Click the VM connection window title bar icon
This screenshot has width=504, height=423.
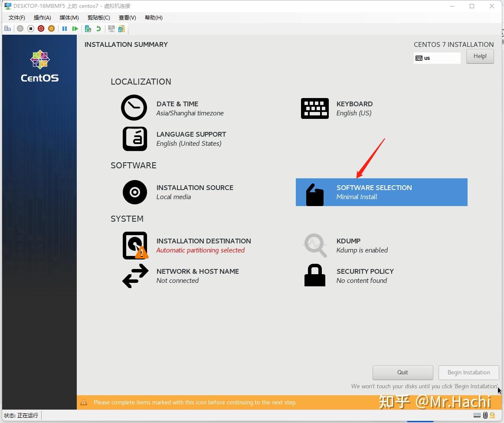tap(8, 6)
